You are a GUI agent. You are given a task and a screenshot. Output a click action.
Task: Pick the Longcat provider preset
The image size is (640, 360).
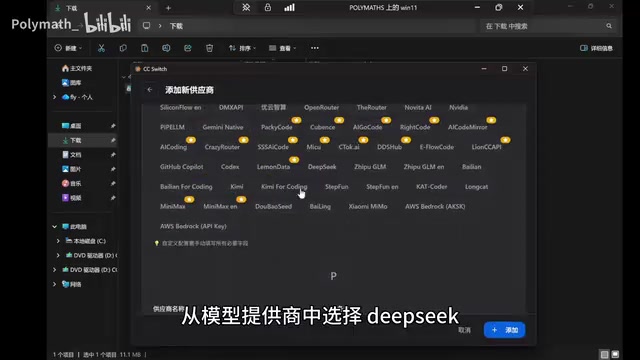point(476,187)
